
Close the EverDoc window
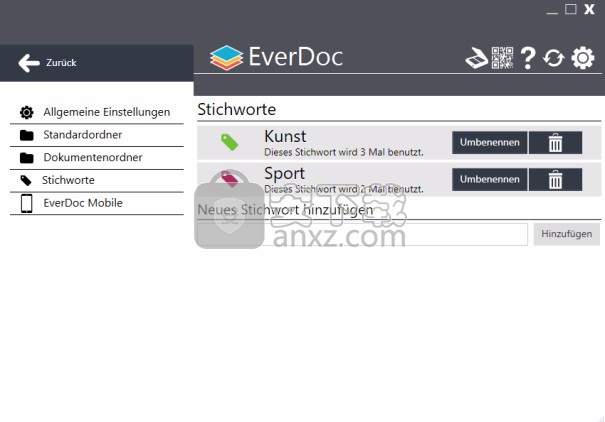coord(589,9)
